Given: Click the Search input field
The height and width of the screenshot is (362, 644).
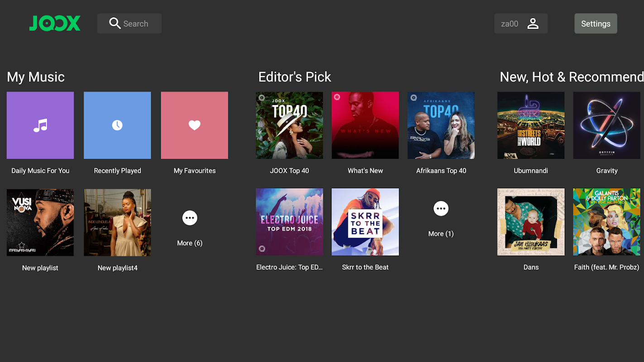Looking at the screenshot, I should [x=130, y=24].
